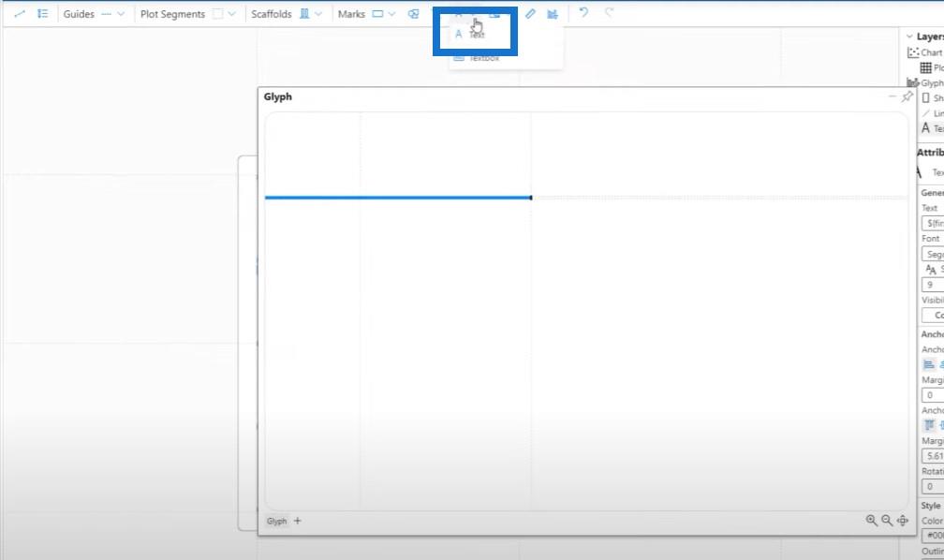Click the font size field showing 9
The image size is (944, 560).
coord(933,285)
